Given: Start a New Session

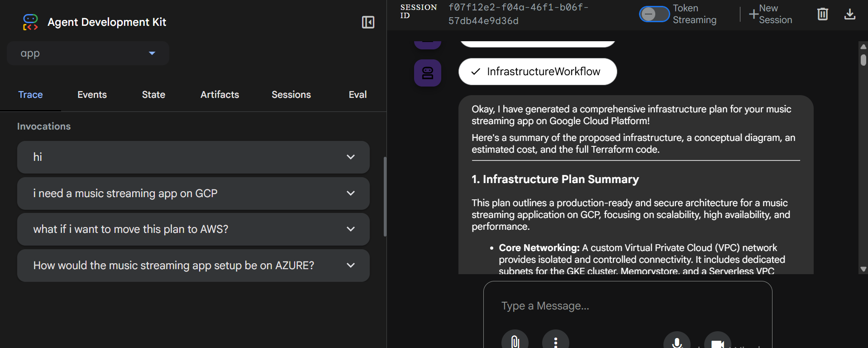Looking at the screenshot, I should [771, 14].
